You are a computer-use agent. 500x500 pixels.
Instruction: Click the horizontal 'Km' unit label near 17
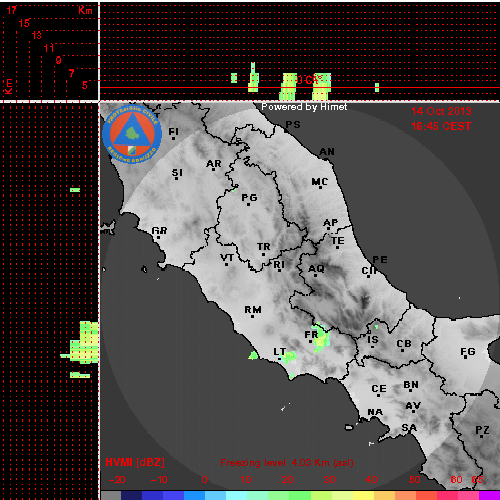[x=85, y=10]
